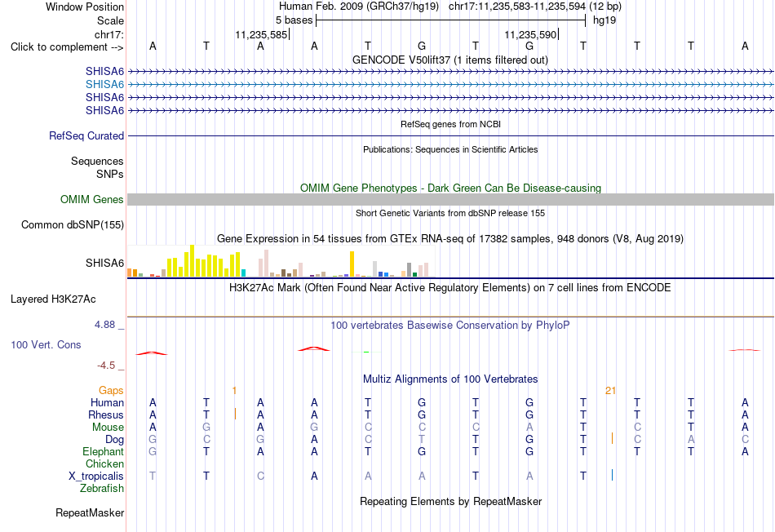Click the Sequences track label
The image size is (775, 532).
(x=97, y=162)
